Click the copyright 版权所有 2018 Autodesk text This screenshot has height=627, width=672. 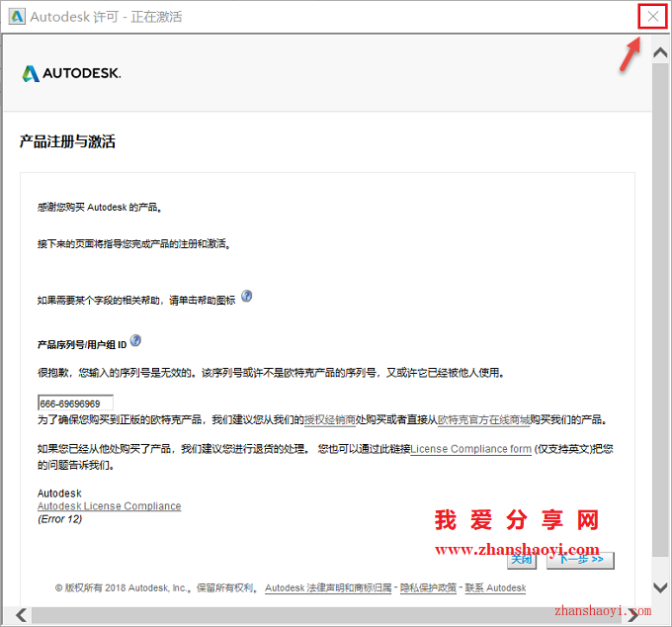coord(156,588)
